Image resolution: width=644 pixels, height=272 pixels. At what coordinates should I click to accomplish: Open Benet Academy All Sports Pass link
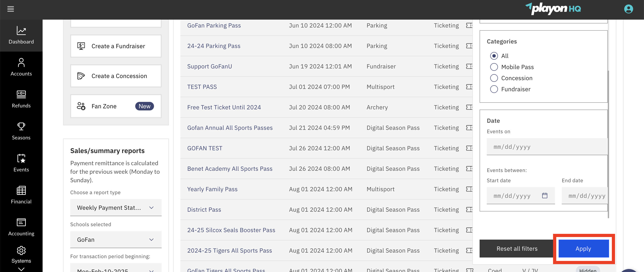(230, 169)
